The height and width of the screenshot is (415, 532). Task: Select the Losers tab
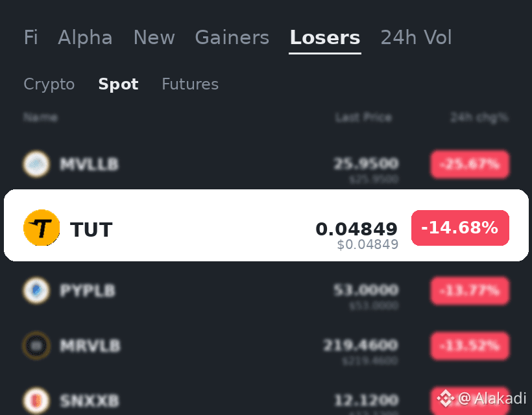point(325,38)
